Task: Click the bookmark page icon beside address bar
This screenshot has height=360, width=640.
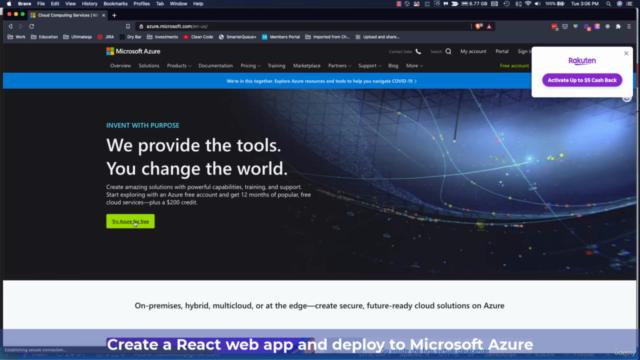Action: point(128,26)
